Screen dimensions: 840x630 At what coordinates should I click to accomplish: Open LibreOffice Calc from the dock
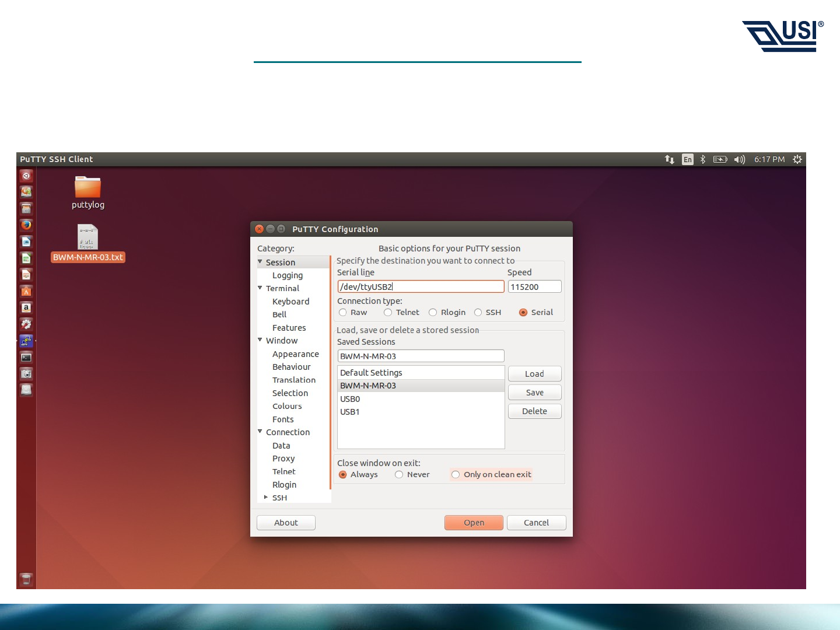point(26,258)
